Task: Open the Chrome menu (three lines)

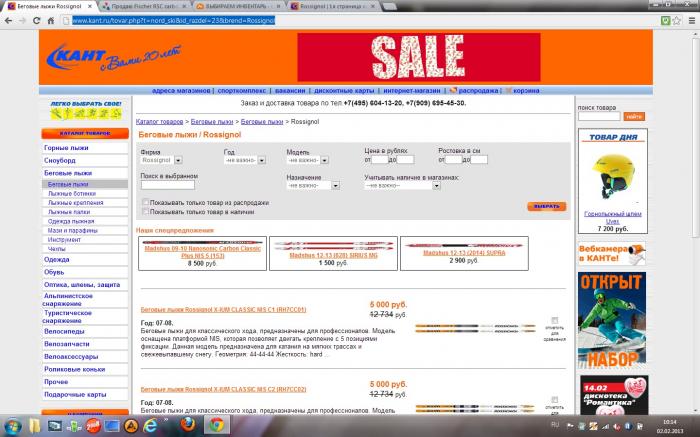Action: pyautogui.click(x=692, y=21)
